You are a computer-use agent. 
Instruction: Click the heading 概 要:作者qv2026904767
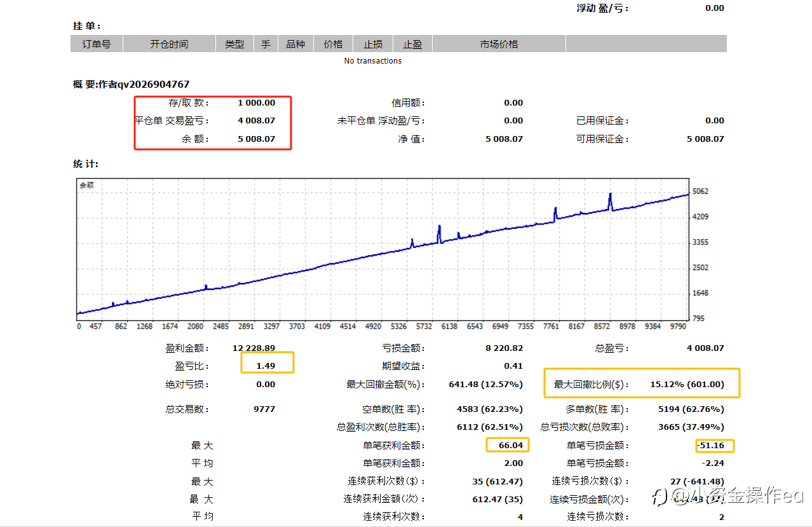pyautogui.click(x=131, y=85)
